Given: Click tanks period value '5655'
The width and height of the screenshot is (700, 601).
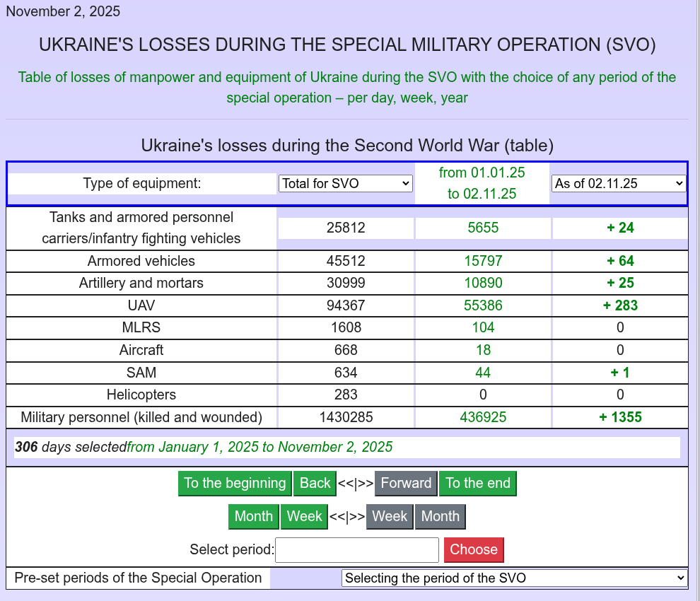Looking at the screenshot, I should coord(483,228).
